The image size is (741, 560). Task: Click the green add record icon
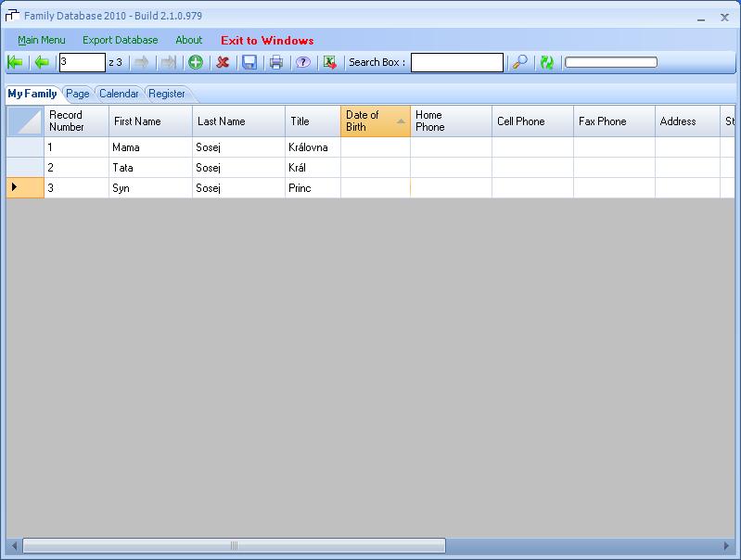196,62
